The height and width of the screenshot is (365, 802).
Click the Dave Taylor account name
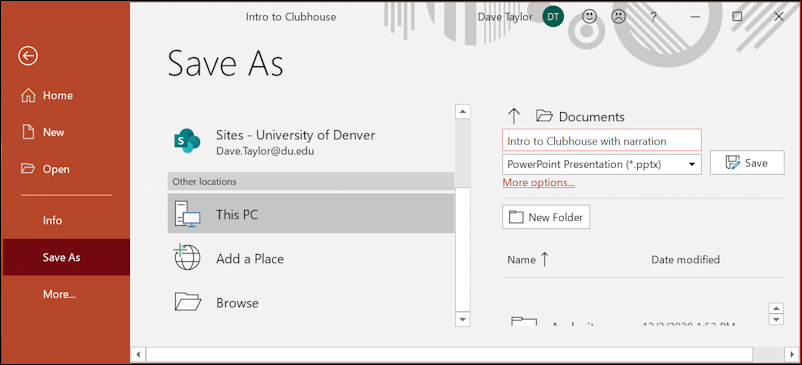(x=505, y=17)
